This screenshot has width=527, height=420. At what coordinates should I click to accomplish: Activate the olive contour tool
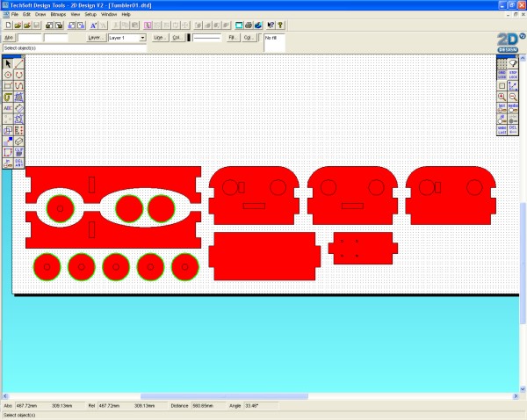pyautogui.click(x=8, y=97)
